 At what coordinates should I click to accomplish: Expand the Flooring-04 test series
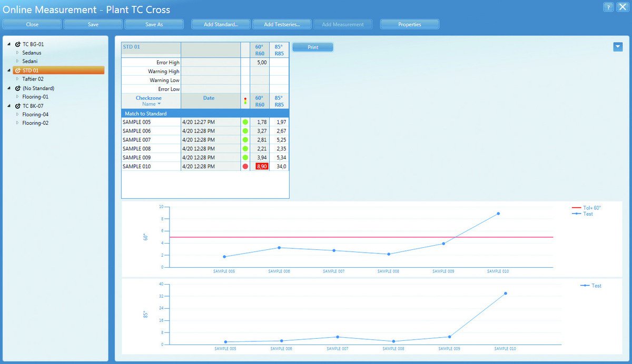(x=17, y=114)
